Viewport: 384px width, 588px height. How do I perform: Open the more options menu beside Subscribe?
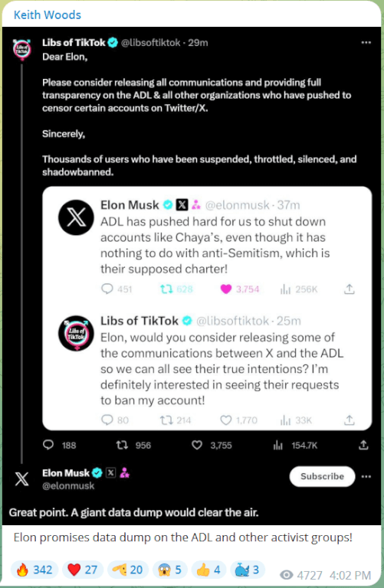pos(366,477)
